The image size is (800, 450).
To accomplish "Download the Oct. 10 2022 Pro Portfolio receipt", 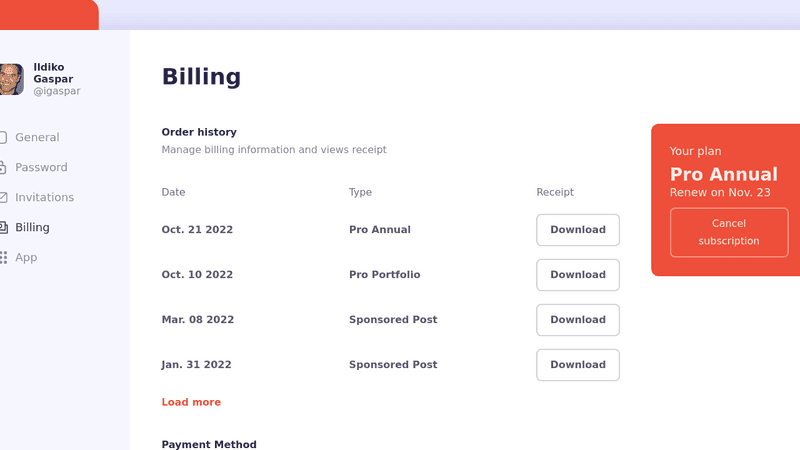I will (x=578, y=275).
